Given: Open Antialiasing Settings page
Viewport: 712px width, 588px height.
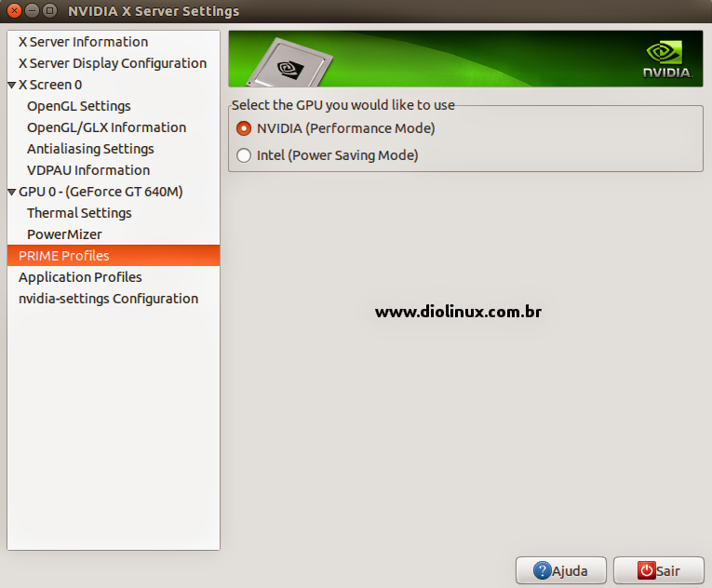Looking at the screenshot, I should point(90,149).
